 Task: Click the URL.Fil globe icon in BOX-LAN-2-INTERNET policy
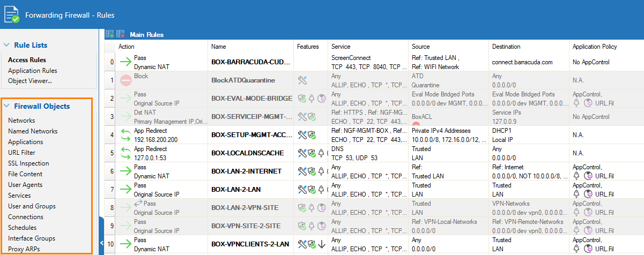[x=588, y=175]
